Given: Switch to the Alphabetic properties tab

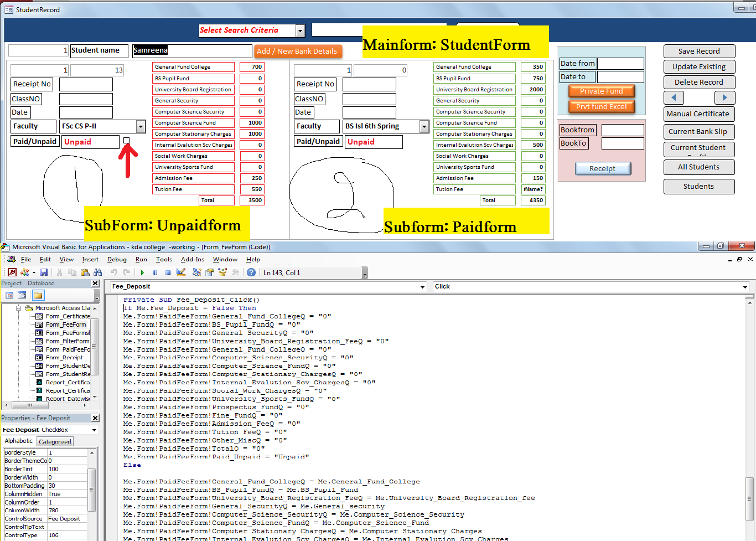Looking at the screenshot, I should click(x=19, y=441).
